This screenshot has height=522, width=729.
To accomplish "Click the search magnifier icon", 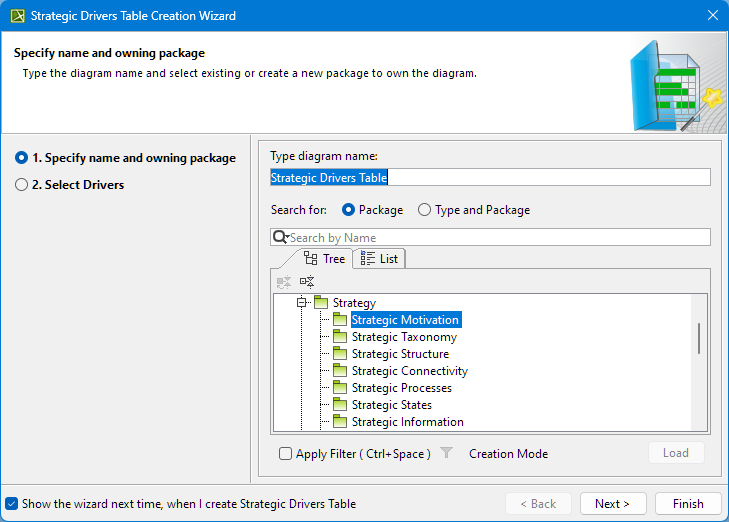I will click(280, 237).
